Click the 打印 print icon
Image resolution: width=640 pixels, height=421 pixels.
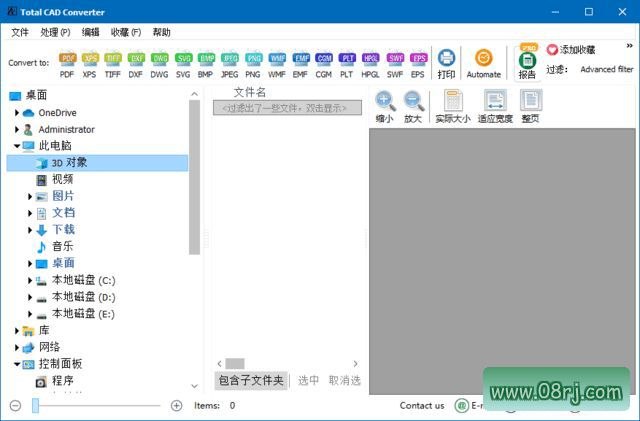(446, 64)
